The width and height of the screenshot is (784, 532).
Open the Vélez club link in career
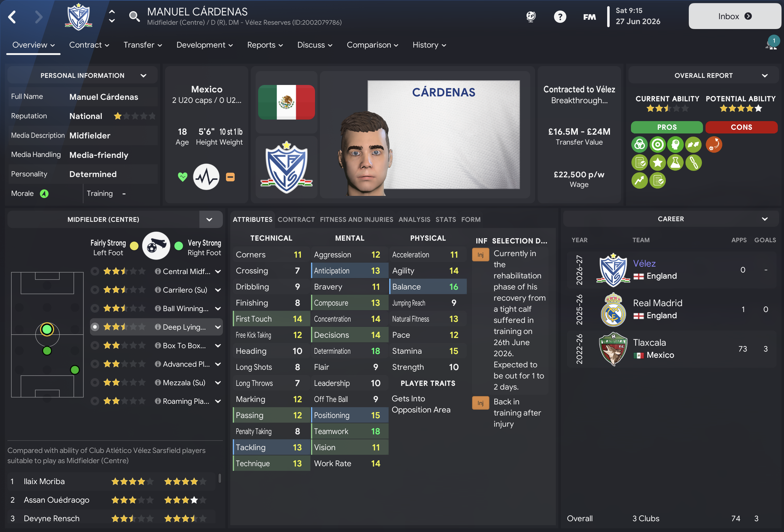tap(644, 264)
